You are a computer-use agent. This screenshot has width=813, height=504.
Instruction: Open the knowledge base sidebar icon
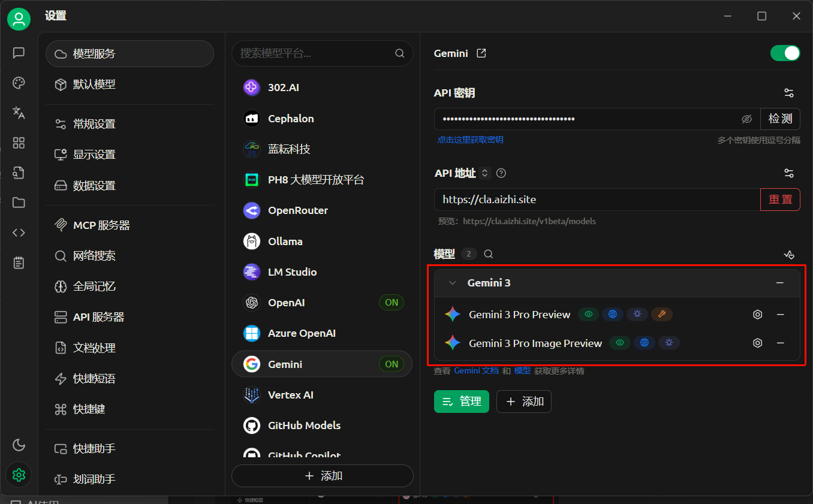tap(19, 173)
